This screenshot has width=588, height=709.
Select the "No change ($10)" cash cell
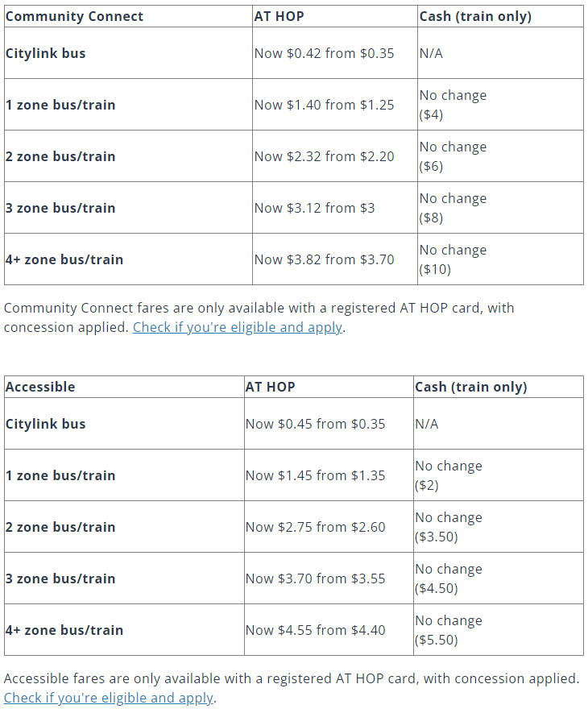click(x=453, y=259)
